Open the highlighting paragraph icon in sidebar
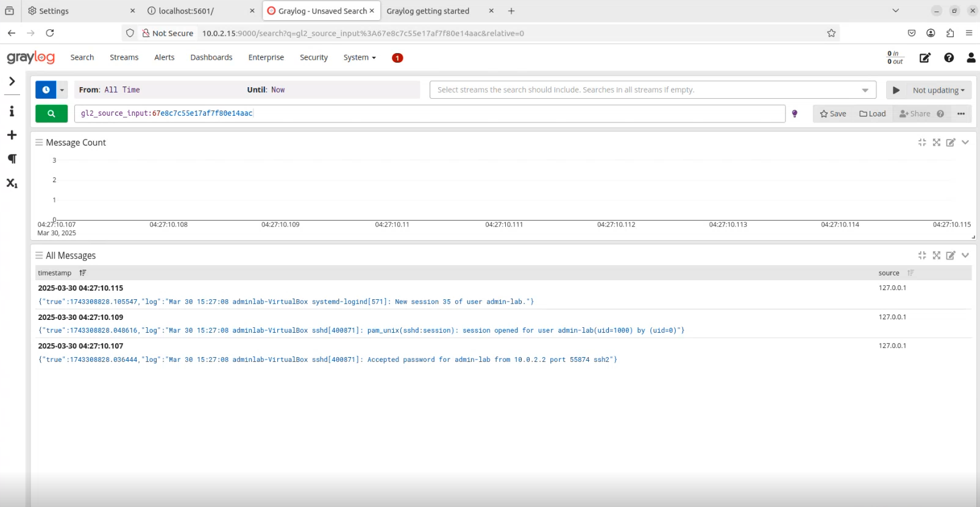The image size is (980, 507). (12, 158)
